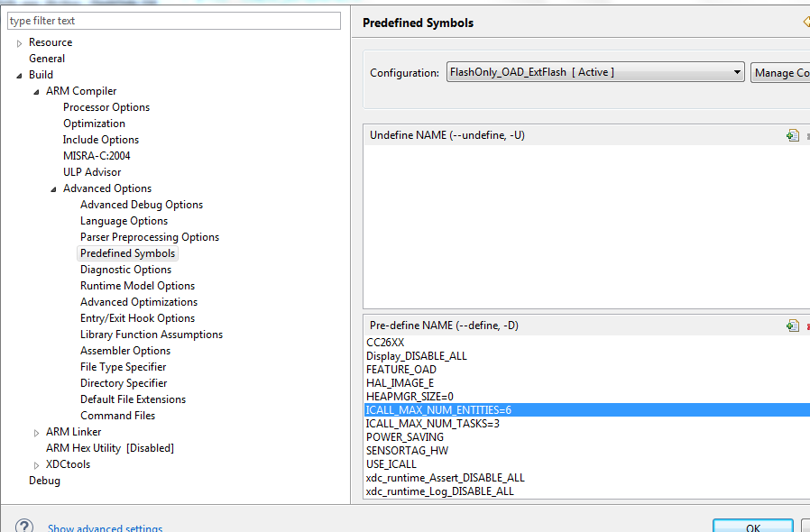The height and width of the screenshot is (532, 810).
Task: Add a new Pre-define NAME entry icon
Action: pos(793,326)
